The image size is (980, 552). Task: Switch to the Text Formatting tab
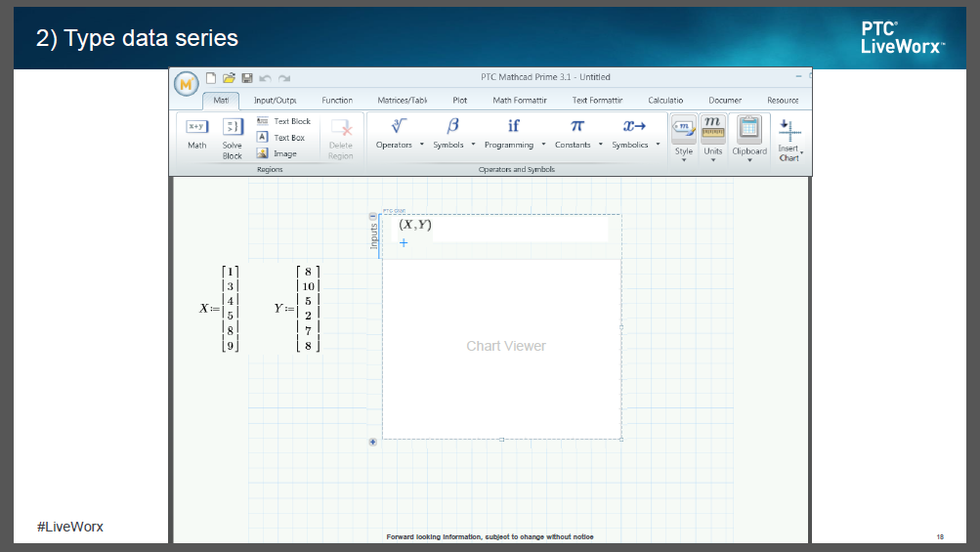597,100
